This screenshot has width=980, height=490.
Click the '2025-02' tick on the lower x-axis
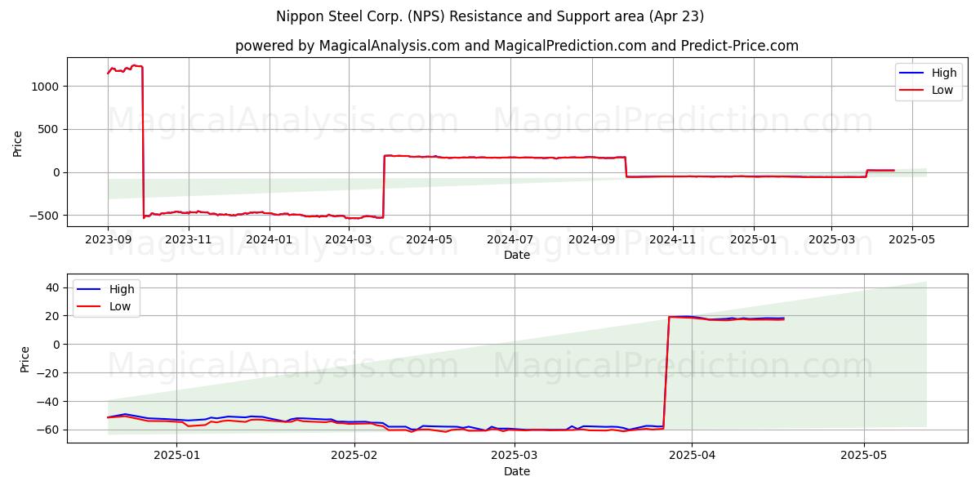click(x=354, y=456)
